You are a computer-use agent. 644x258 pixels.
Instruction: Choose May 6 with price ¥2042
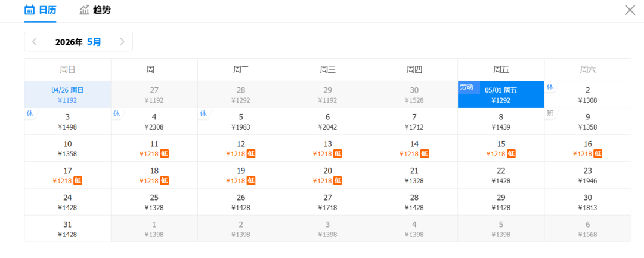point(327,121)
